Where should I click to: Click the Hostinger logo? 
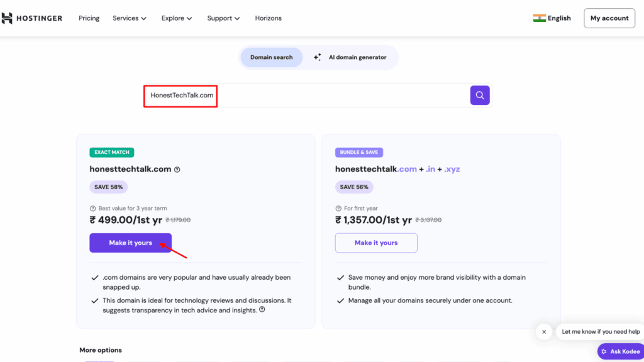[x=32, y=18]
